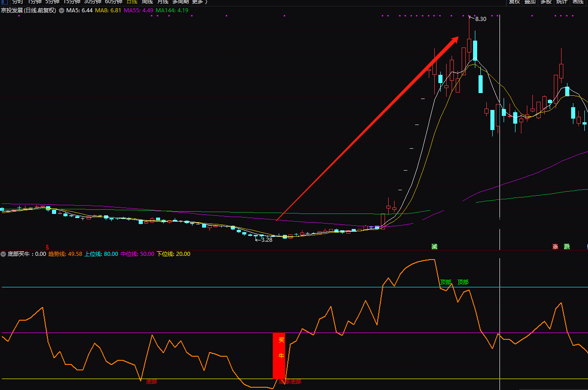Click the first green 顶部 signal label
Image resolution: width=588 pixels, height=390 pixels.
tap(446, 282)
